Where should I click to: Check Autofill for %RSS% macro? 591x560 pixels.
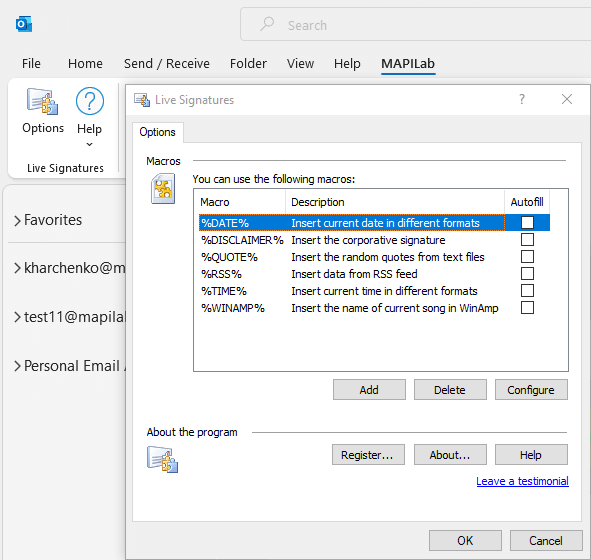click(527, 273)
